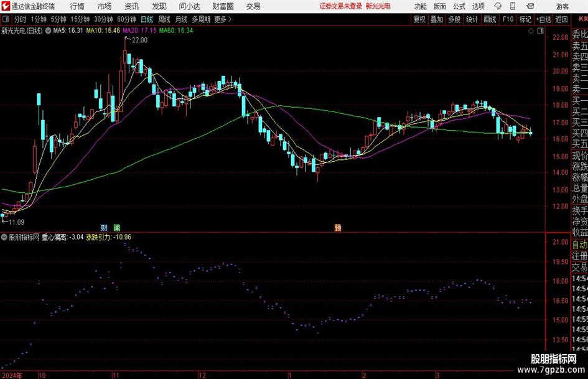This screenshot has width=588, height=379.
Task: Switch to the 5分钟 period tab
Action: coord(58,19)
